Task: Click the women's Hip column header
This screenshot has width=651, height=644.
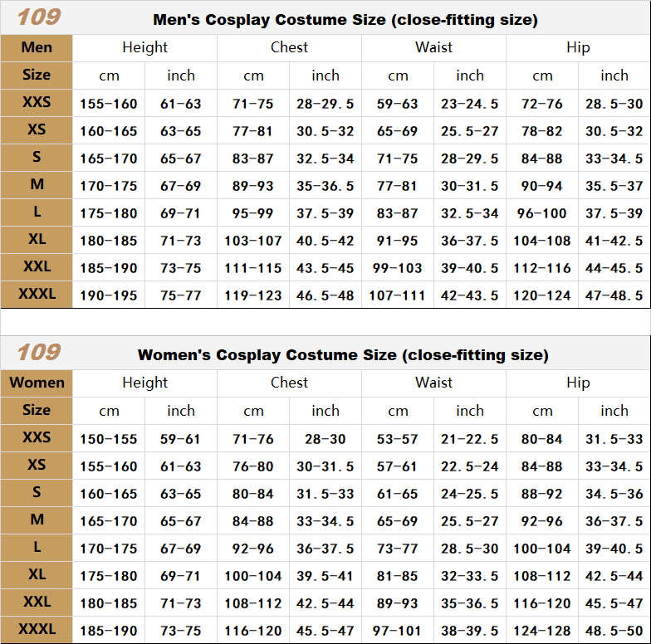Action: (x=578, y=383)
